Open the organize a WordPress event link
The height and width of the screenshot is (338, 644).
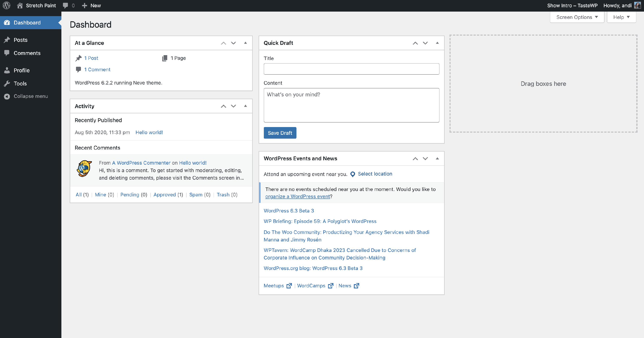tap(298, 197)
